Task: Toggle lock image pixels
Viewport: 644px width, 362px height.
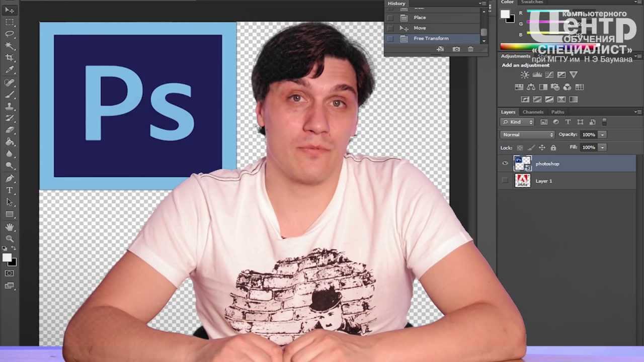Action: point(531,148)
